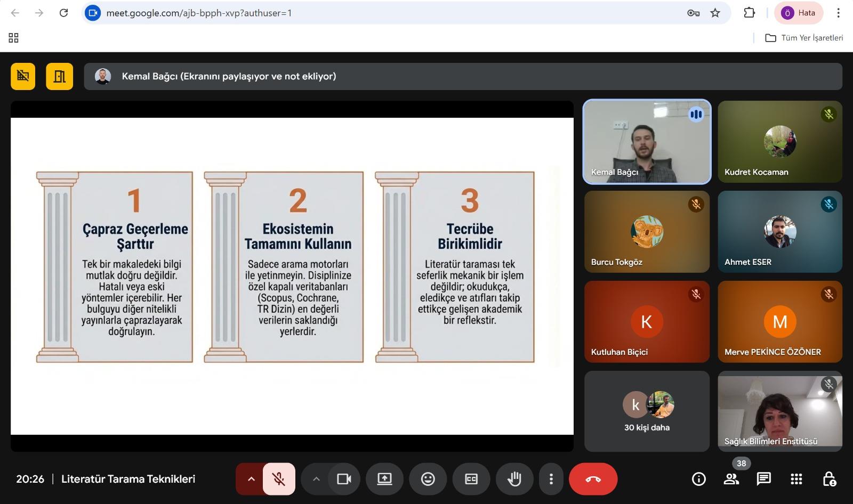Open the Tüm Yer İşaretleri bookmarks folder

[804, 38]
